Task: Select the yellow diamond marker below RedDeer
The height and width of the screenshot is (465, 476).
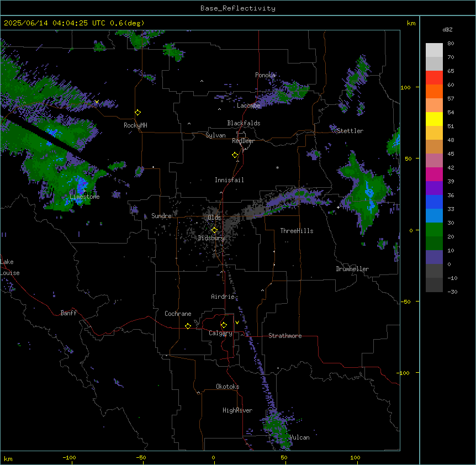Action: tap(235, 155)
